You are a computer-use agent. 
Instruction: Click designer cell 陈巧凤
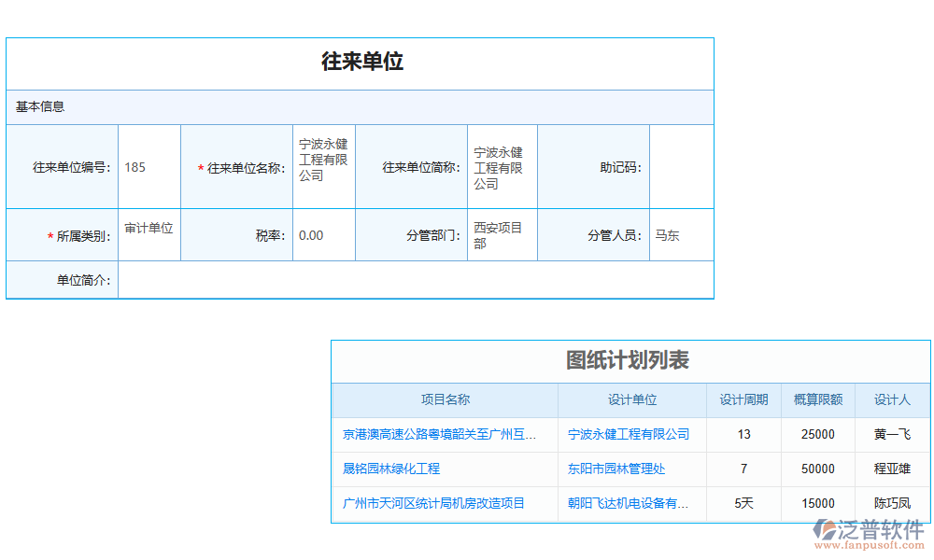point(892,504)
